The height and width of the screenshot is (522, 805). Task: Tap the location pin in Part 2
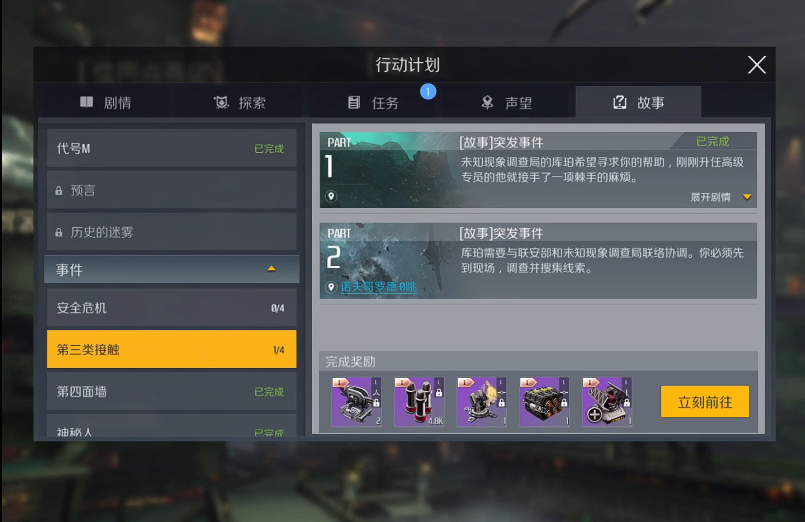tap(331, 287)
